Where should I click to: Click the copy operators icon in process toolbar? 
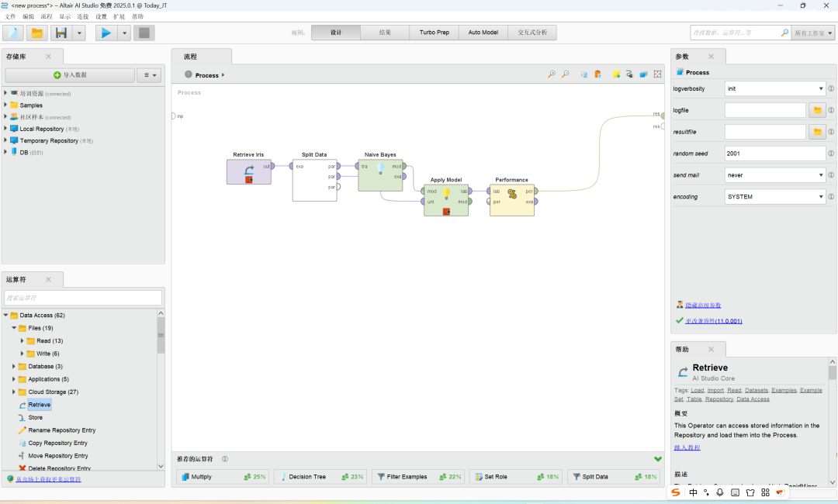pos(584,74)
